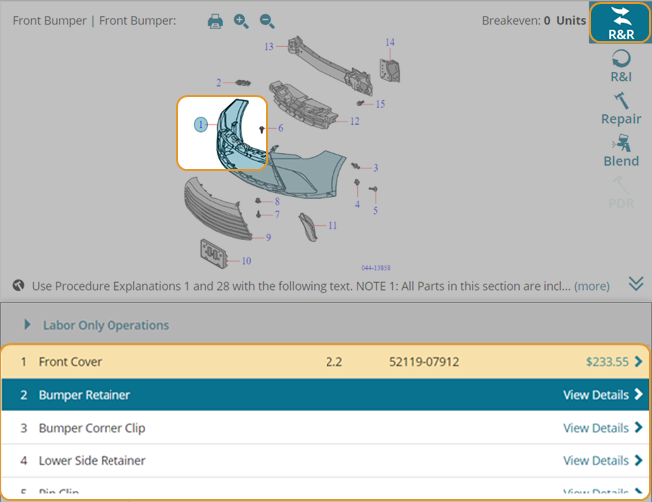View Details for Bumper Corner Clip
Image resolution: width=652 pixels, height=502 pixels.
click(x=602, y=428)
